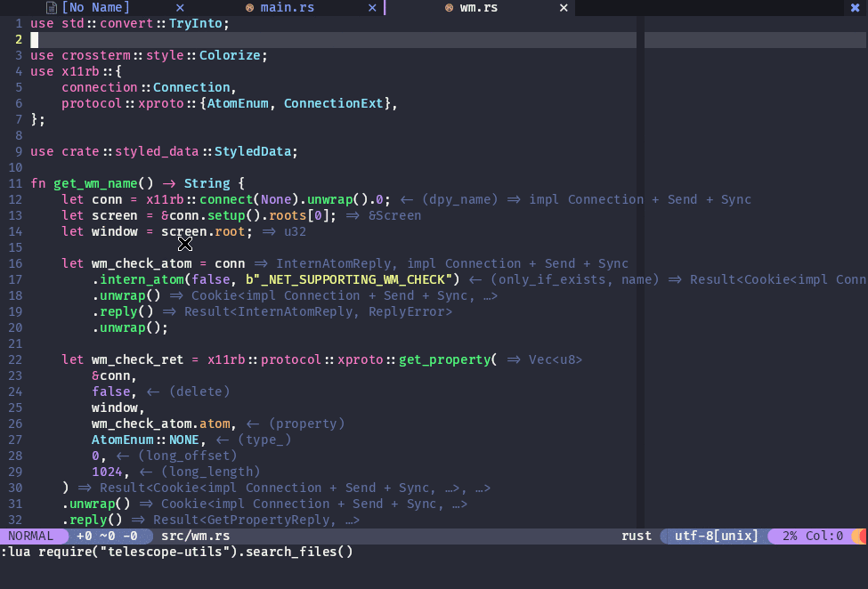Click the '(type_)' parameter hint
This screenshot has width=868, height=589.
[x=264, y=440]
